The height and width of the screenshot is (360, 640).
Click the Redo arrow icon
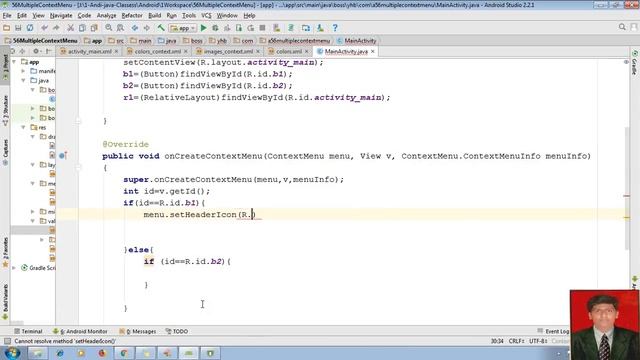(x=56, y=28)
